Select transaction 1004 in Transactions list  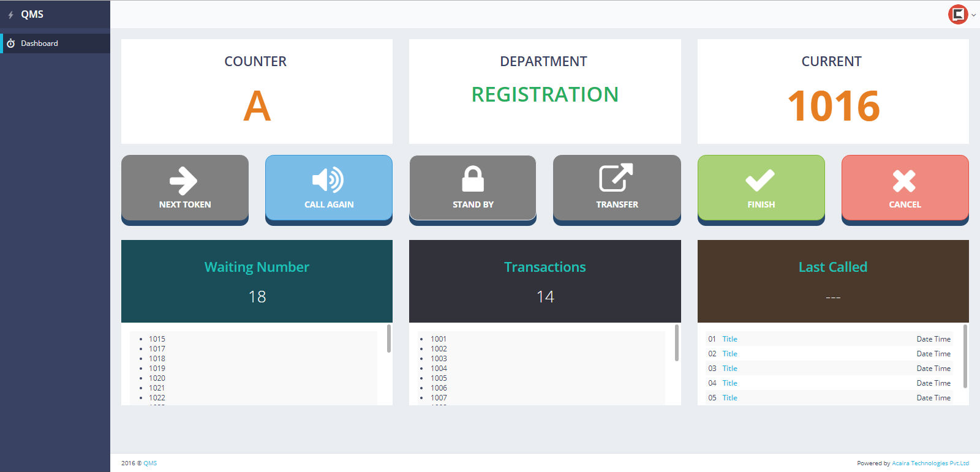tap(439, 369)
